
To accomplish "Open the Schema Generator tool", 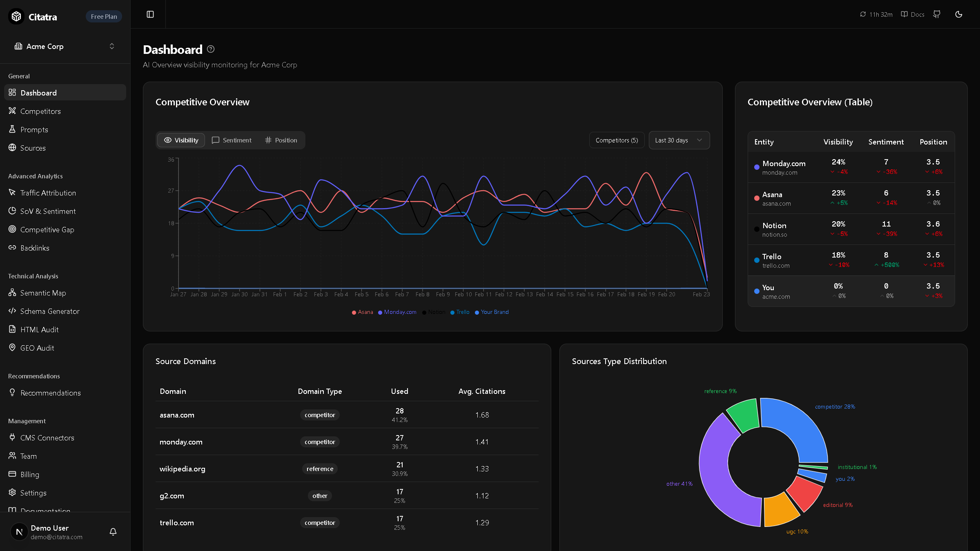I will point(50,311).
